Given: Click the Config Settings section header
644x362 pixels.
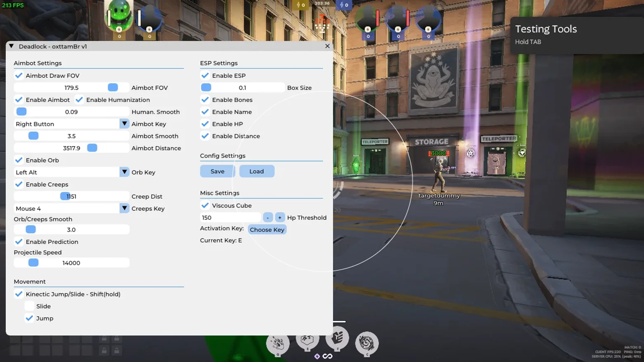Looking at the screenshot, I should (x=223, y=156).
